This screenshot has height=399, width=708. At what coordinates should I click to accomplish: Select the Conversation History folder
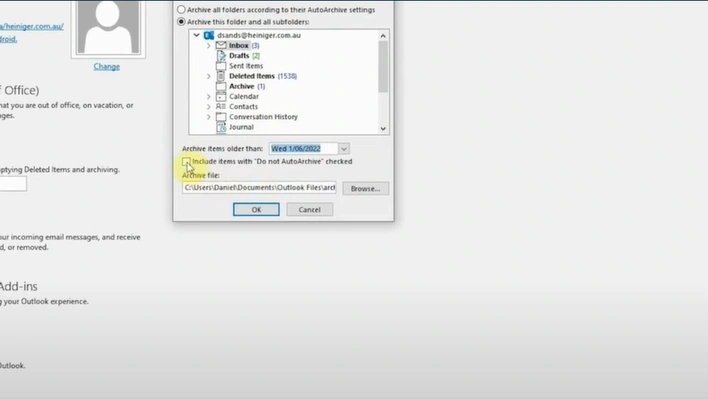(263, 117)
